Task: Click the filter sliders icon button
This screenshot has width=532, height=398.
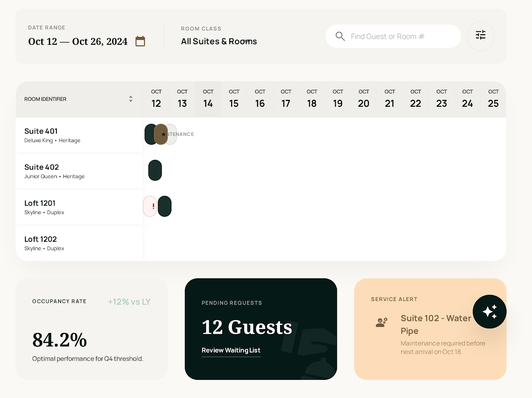Action: [481, 35]
